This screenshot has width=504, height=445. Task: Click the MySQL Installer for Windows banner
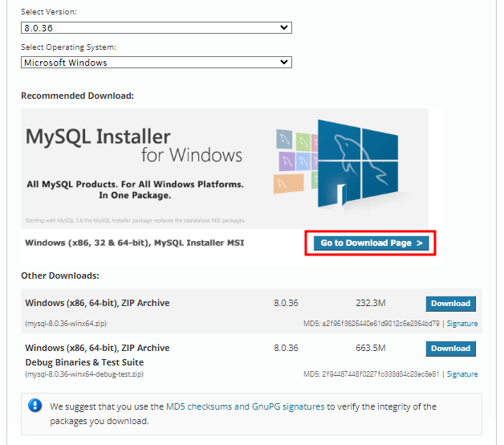point(225,169)
